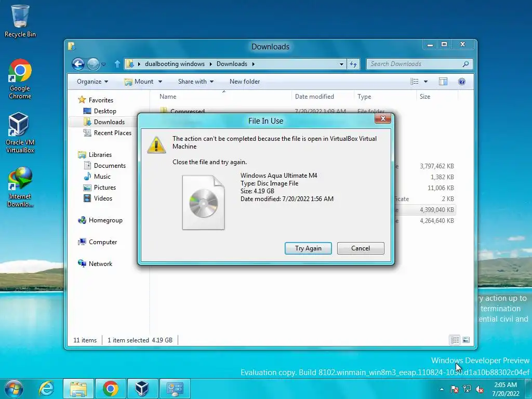The width and height of the screenshot is (532, 399).
Task: Click the network tray icon
Action: coord(467,389)
